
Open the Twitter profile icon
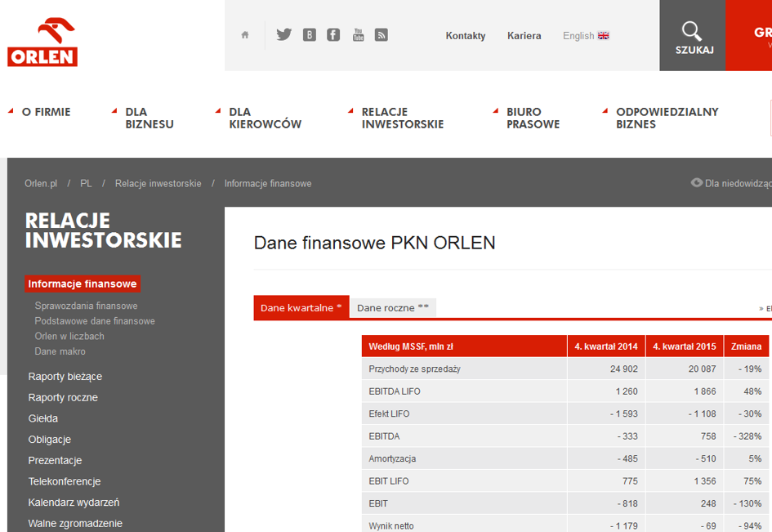pos(284,34)
